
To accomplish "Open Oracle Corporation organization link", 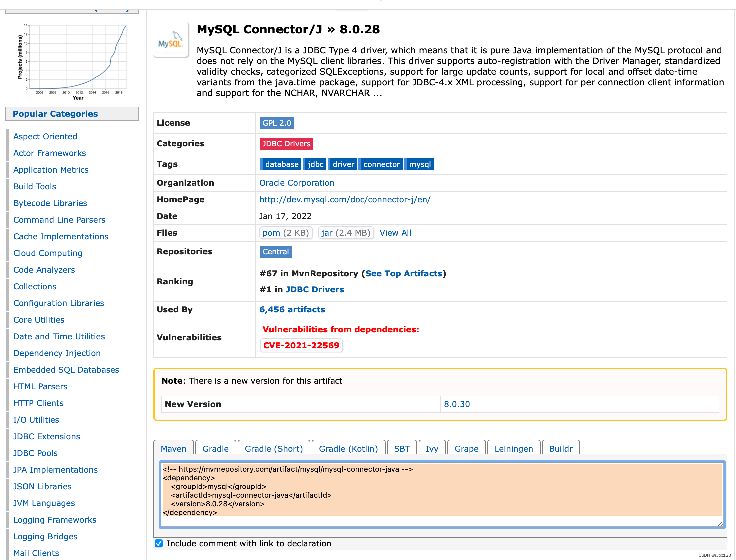I will (297, 183).
